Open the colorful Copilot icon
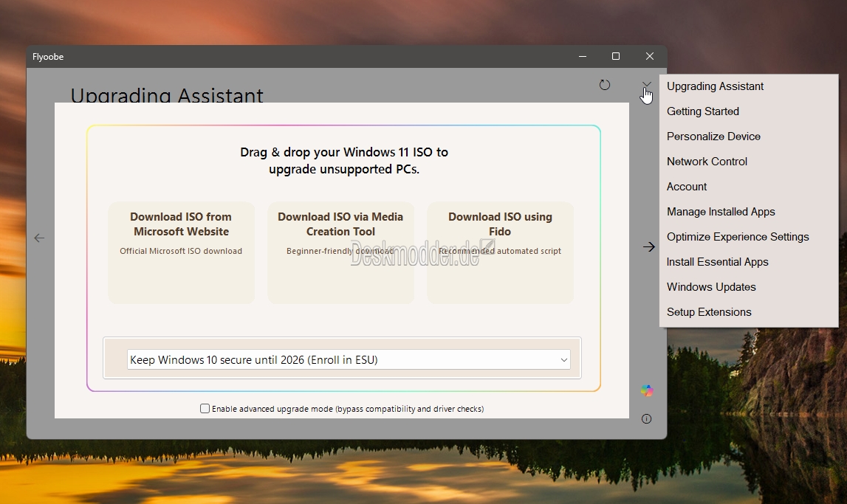The image size is (847, 504). tap(647, 390)
